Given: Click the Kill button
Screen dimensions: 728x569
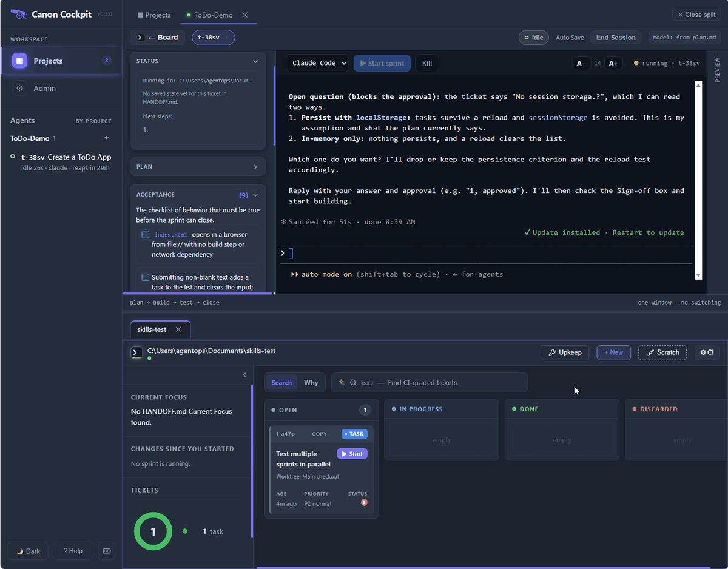Looking at the screenshot, I should (427, 63).
